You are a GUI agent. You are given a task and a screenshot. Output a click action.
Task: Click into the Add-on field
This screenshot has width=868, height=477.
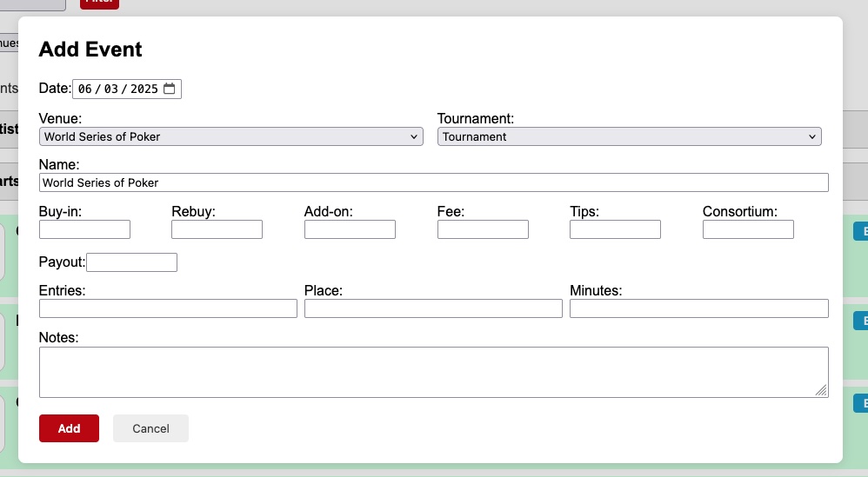(x=350, y=229)
